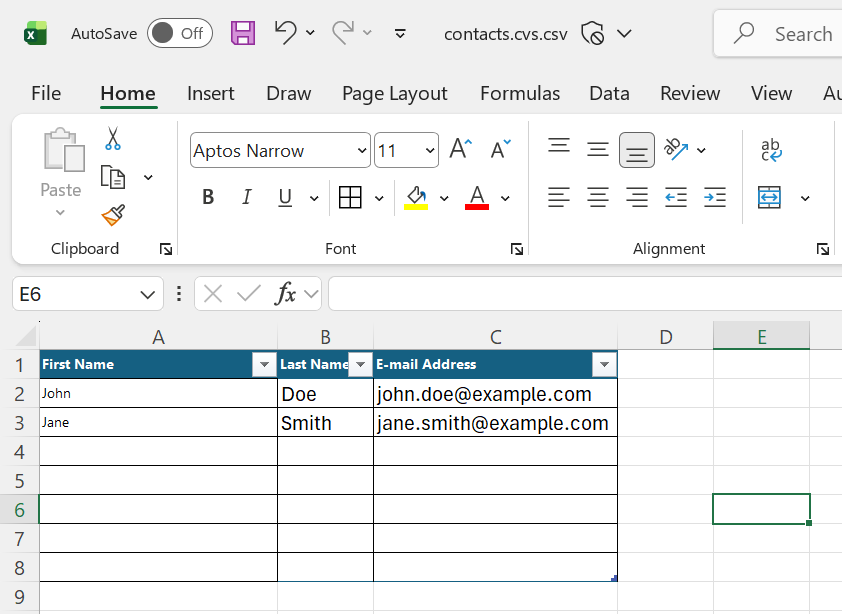Expand the E-mail Address filter dropdown
Viewport: 842px width, 614px height.
click(604, 364)
